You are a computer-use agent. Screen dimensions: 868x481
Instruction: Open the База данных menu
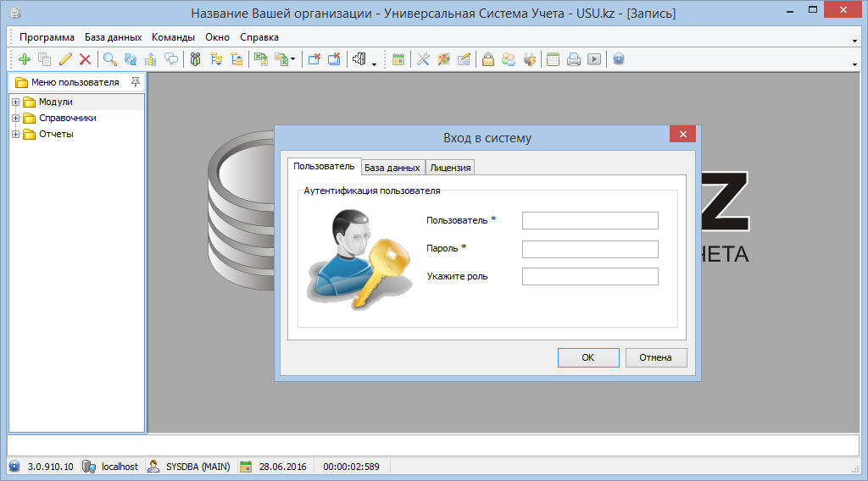[113, 37]
